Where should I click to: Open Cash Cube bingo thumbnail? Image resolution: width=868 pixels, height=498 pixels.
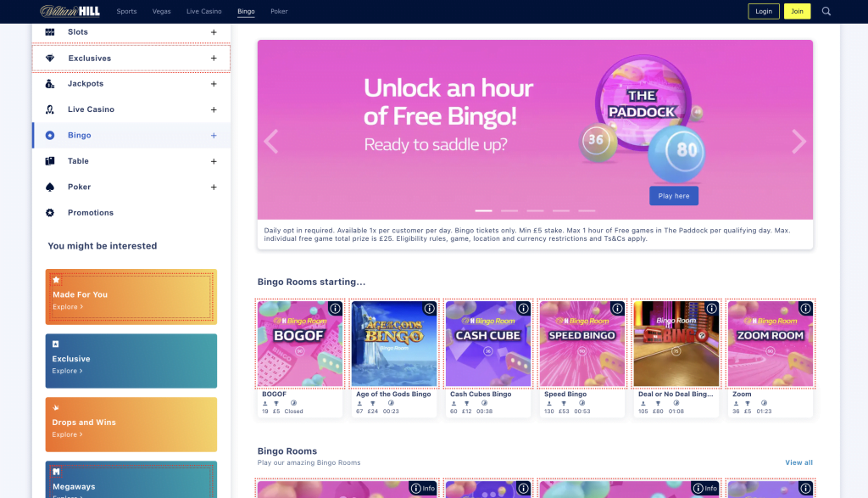[x=487, y=344]
